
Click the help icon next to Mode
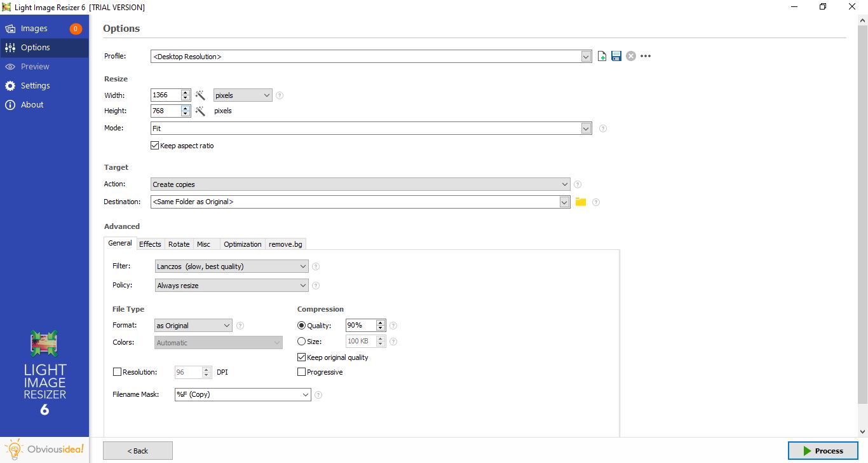(x=603, y=128)
